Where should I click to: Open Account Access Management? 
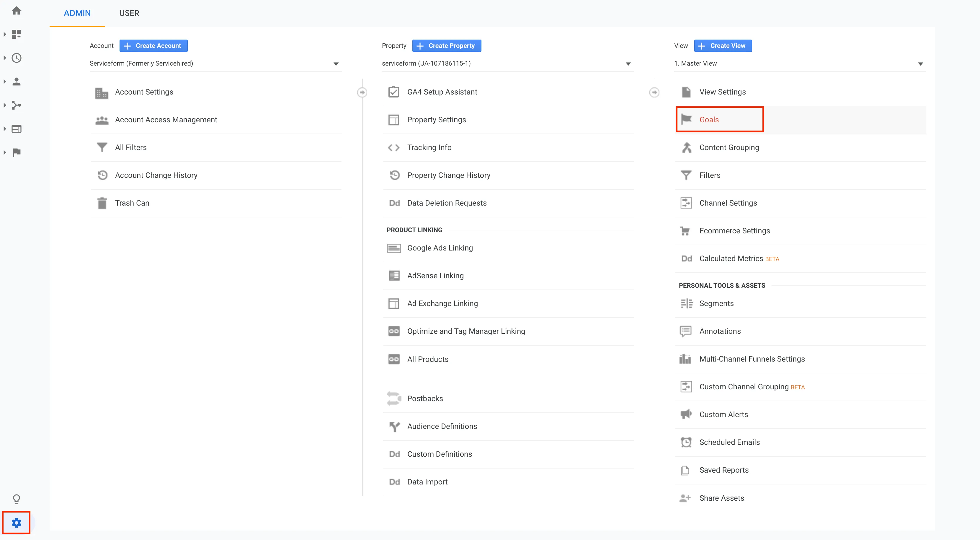[216, 120]
